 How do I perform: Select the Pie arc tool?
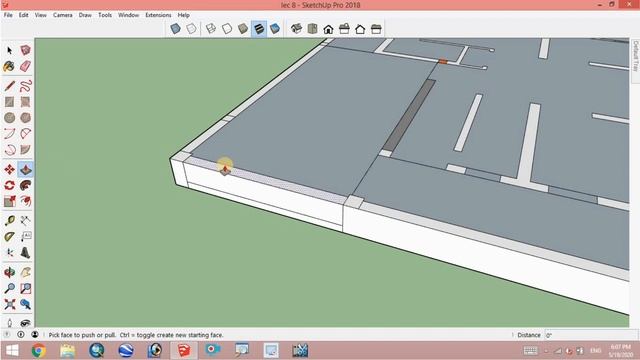coord(25,149)
